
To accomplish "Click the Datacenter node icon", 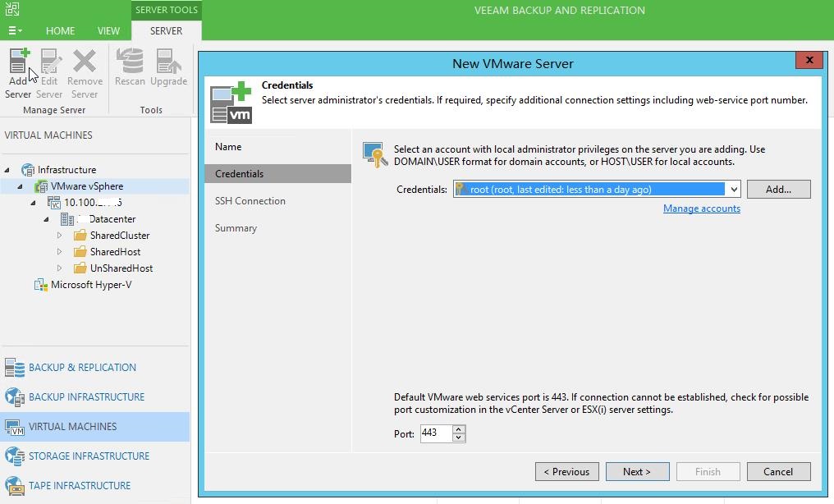I will tap(67, 219).
